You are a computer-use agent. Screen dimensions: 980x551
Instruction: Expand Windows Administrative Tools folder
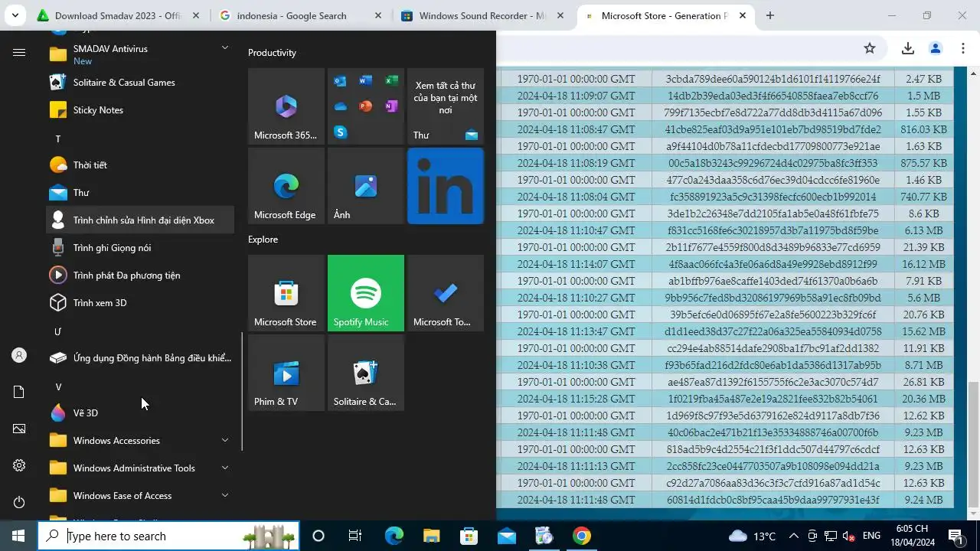point(140,468)
